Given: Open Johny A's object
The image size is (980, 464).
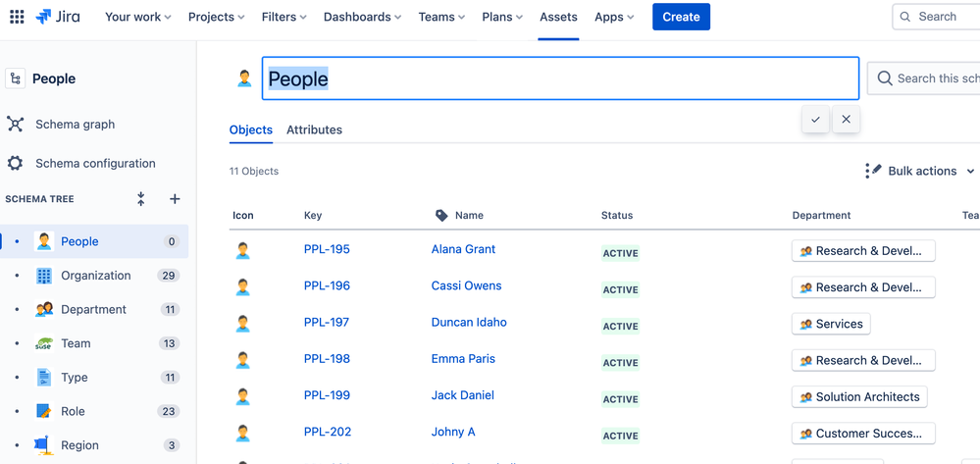Looking at the screenshot, I should [x=453, y=432].
